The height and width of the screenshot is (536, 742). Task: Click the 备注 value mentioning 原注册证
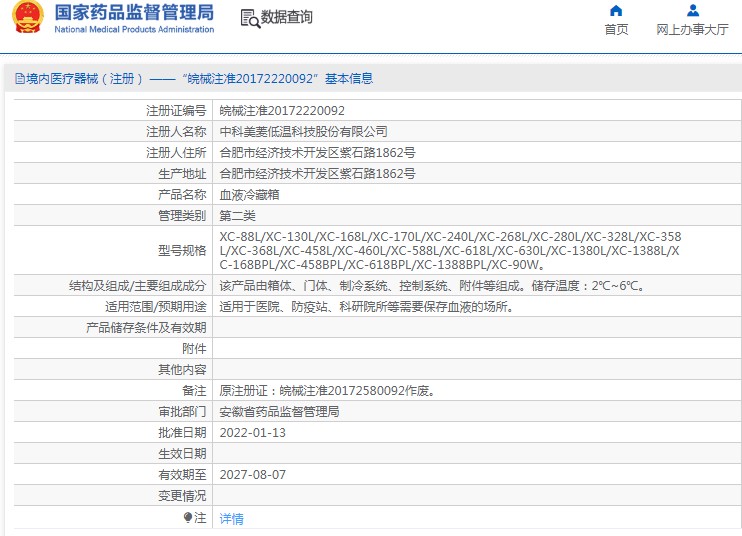326,391
